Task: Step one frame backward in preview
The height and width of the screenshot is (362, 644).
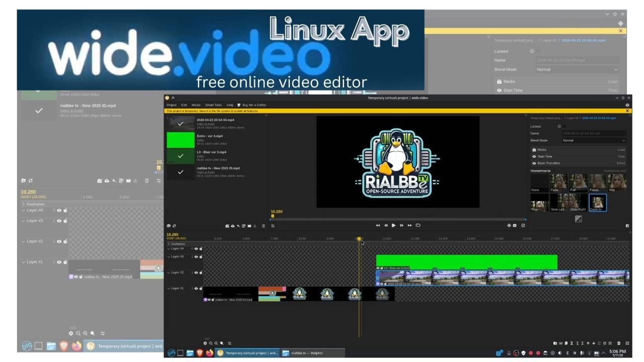Action: (x=385, y=225)
